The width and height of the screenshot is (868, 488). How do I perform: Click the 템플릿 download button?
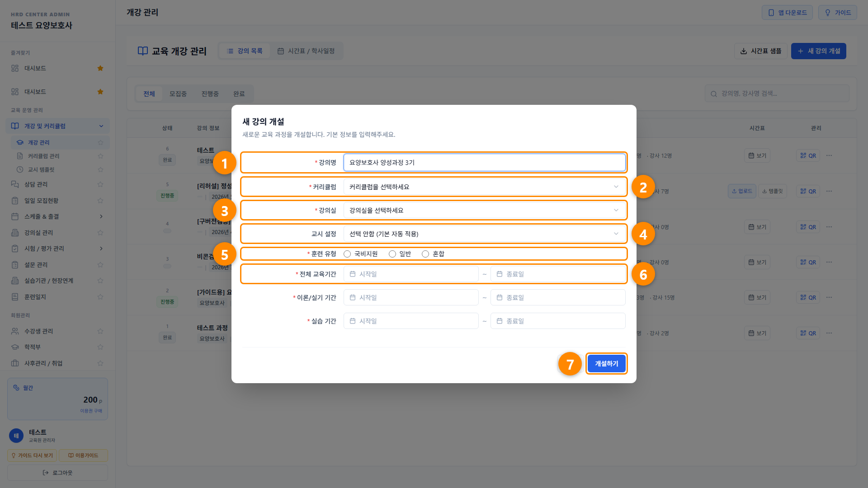click(772, 191)
